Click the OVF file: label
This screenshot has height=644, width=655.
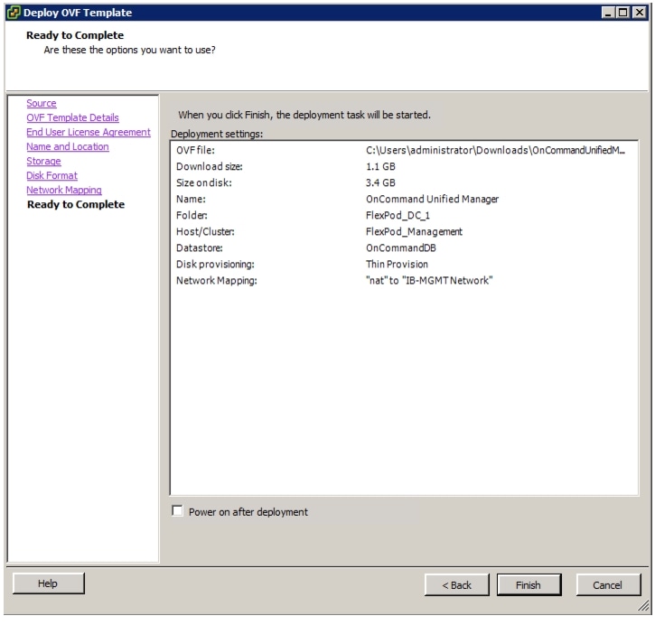195,150
